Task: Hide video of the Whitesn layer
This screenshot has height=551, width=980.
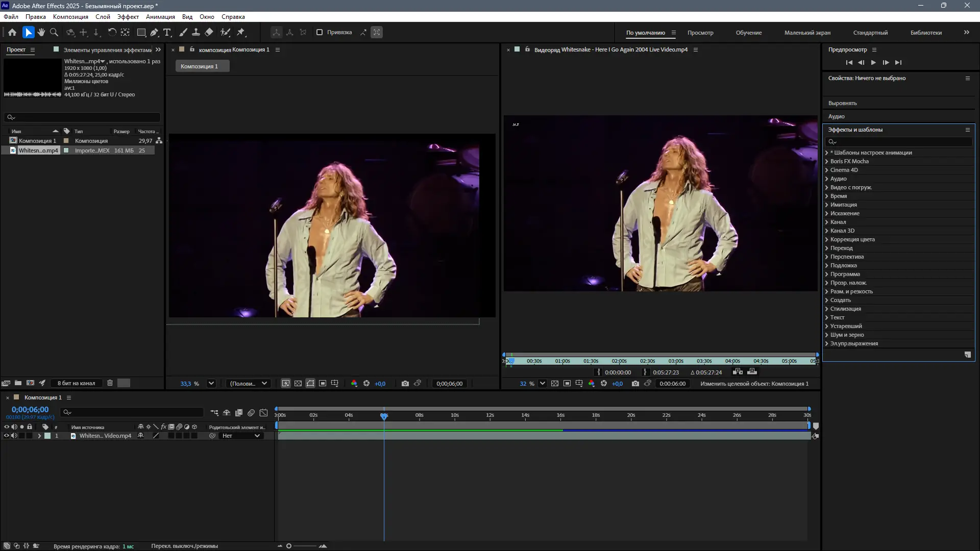Action: 7,436
